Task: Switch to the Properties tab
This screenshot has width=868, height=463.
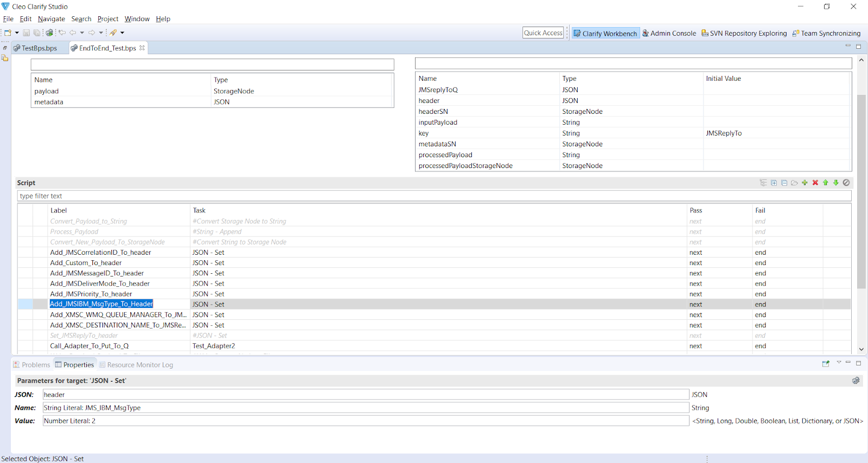Action: (74, 365)
